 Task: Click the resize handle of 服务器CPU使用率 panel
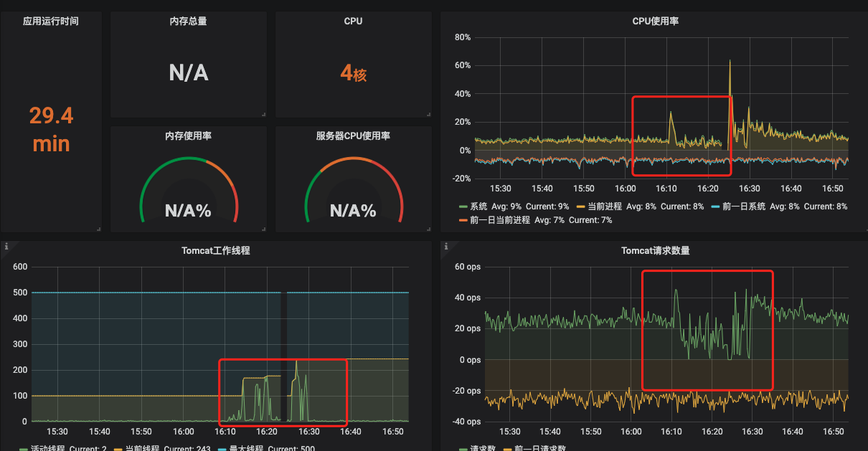tap(428, 229)
